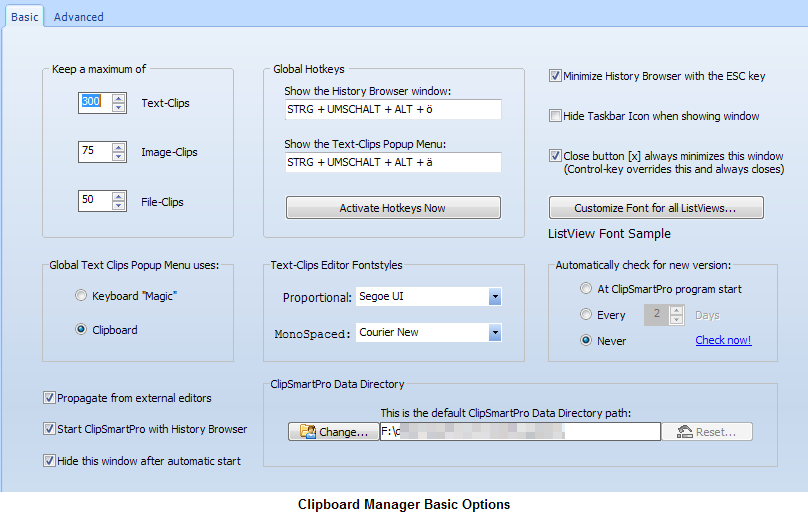Increase the Text-Clips maximum spinner
The width and height of the screenshot is (808, 516).
pyautogui.click(x=118, y=98)
